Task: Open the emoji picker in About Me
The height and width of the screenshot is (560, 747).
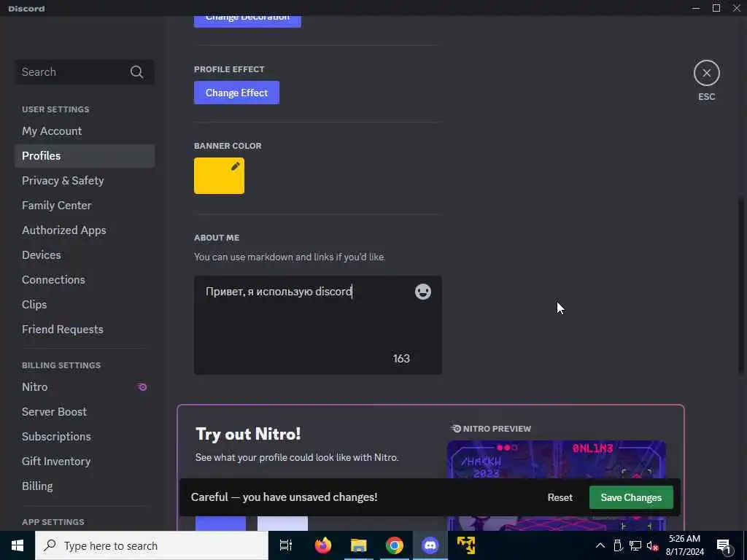Action: [422, 292]
